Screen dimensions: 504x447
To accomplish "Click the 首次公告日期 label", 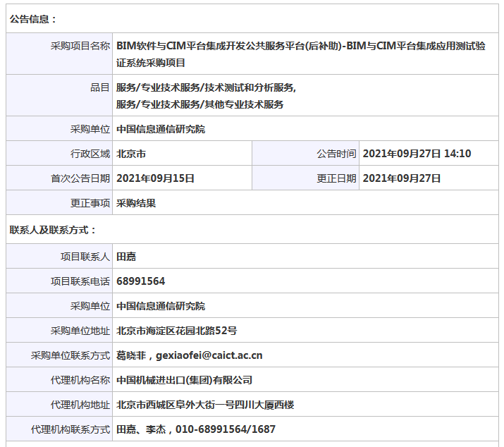I will pos(80,178).
